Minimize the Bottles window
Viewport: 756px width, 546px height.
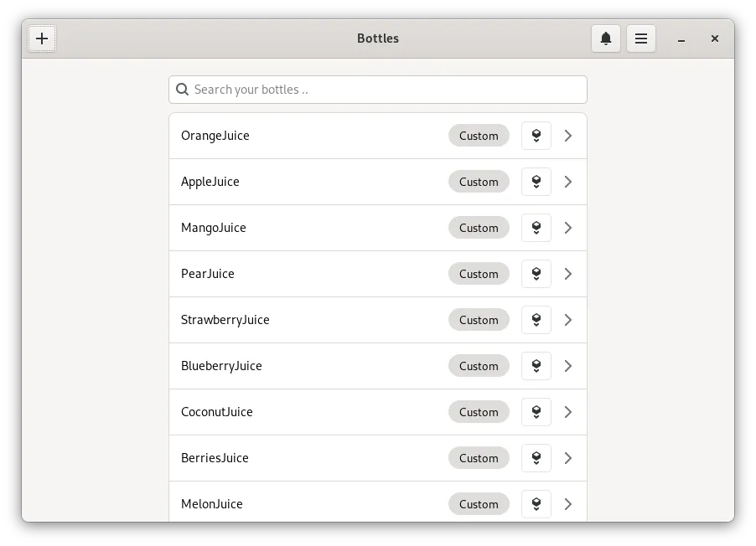pyautogui.click(x=682, y=39)
